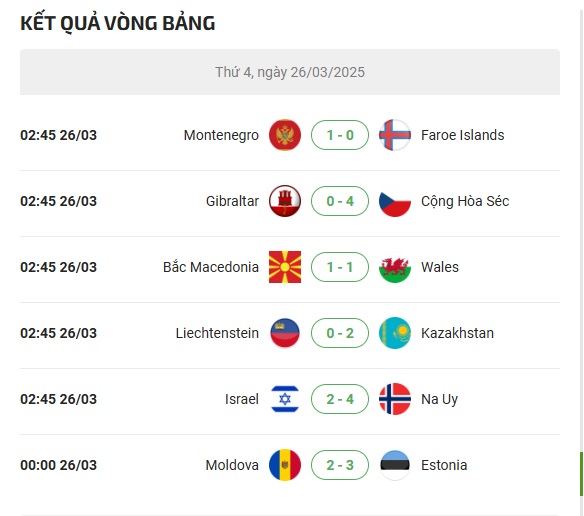The image size is (584, 516).
Task: View the 2 - 4 Israel versus Na Uy score
Action: point(340,399)
